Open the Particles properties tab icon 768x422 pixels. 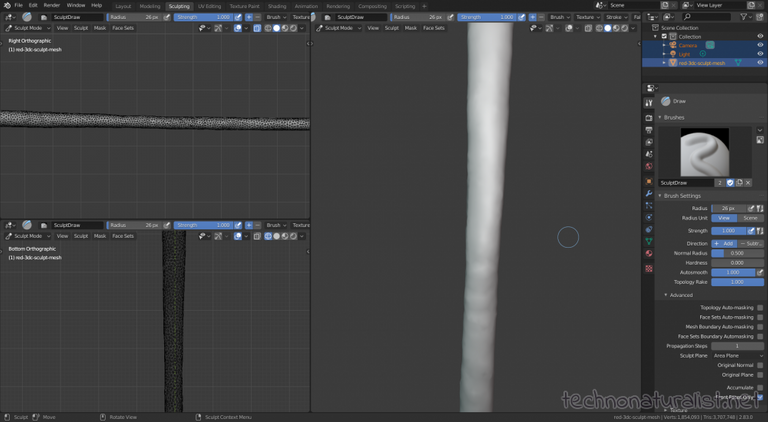point(649,206)
